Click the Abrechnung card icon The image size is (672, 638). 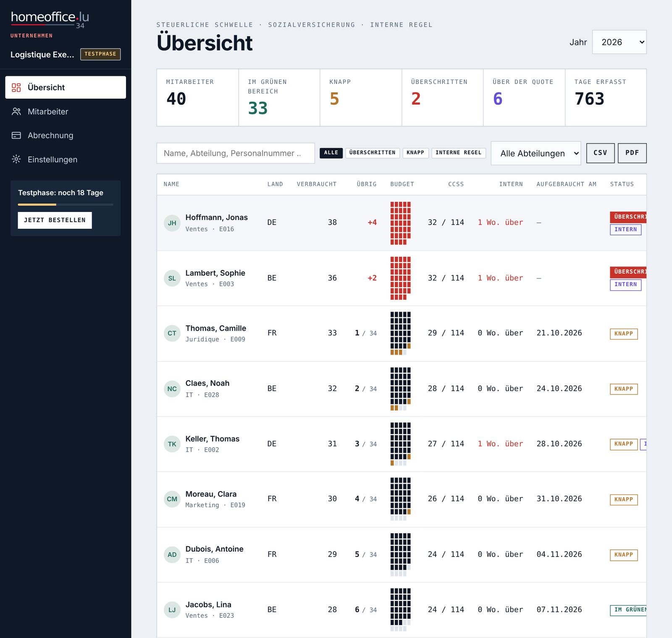coord(16,135)
